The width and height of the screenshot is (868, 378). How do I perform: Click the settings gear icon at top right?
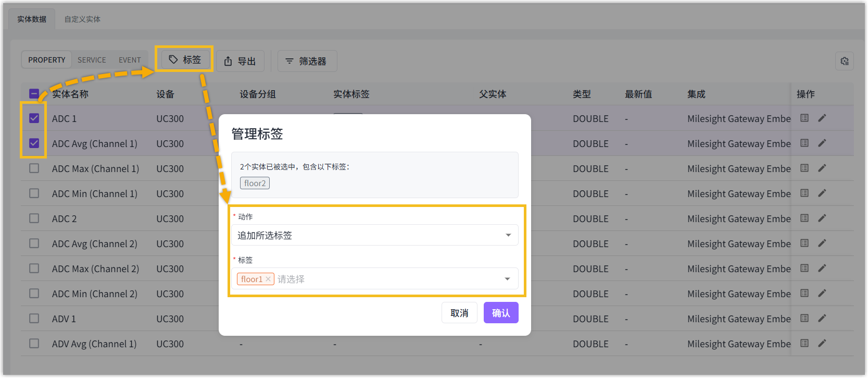point(845,61)
